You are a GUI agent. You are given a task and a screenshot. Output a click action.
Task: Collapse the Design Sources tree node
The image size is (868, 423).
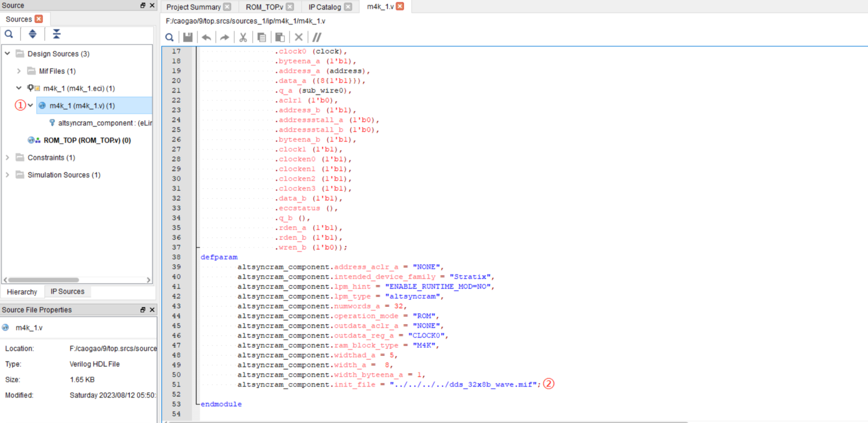click(8, 54)
